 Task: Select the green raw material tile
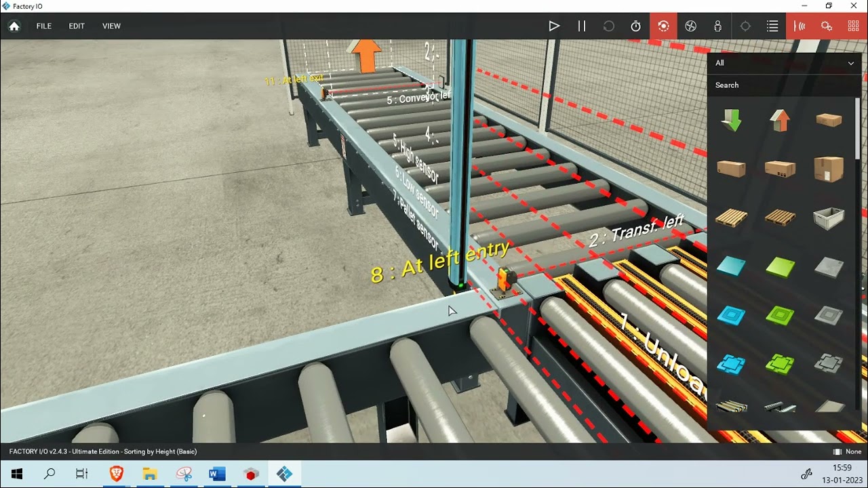pyautogui.click(x=780, y=266)
